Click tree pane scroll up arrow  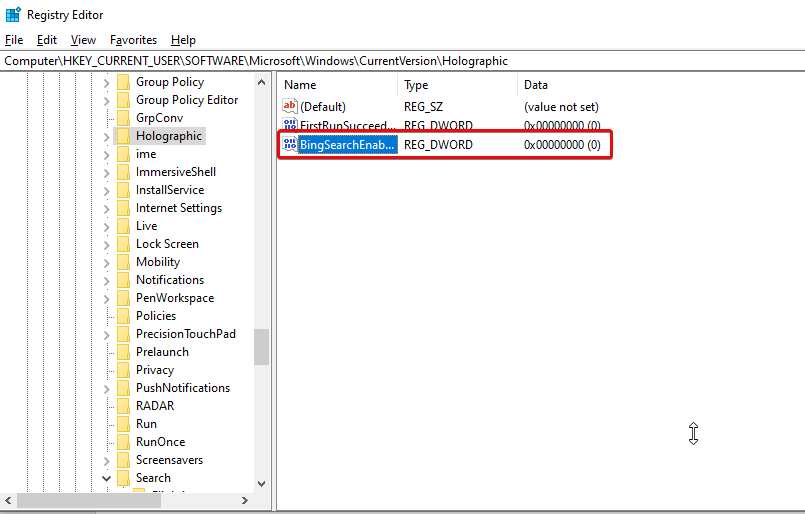(261, 82)
